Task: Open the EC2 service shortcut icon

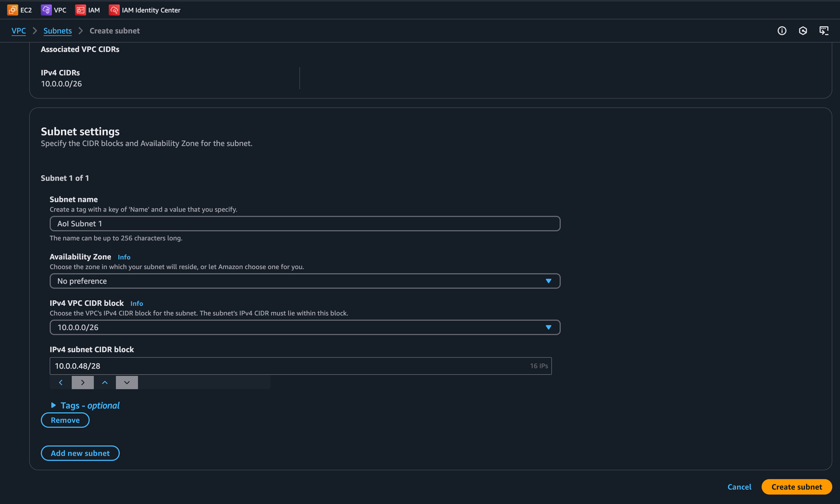Action: pyautogui.click(x=13, y=10)
